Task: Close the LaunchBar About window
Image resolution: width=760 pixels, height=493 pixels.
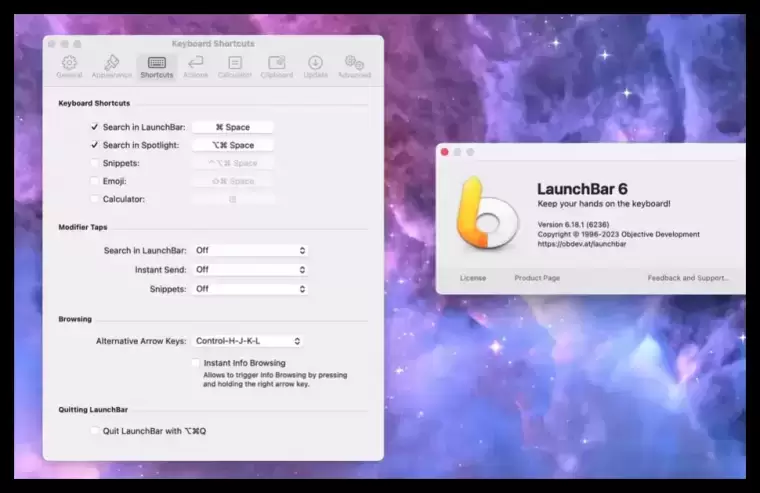Action: [x=444, y=152]
